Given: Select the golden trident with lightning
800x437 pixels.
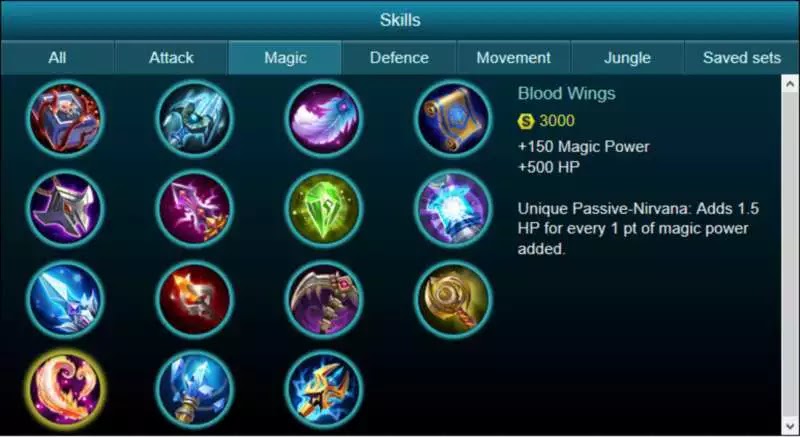Looking at the screenshot, I should coord(324,389).
